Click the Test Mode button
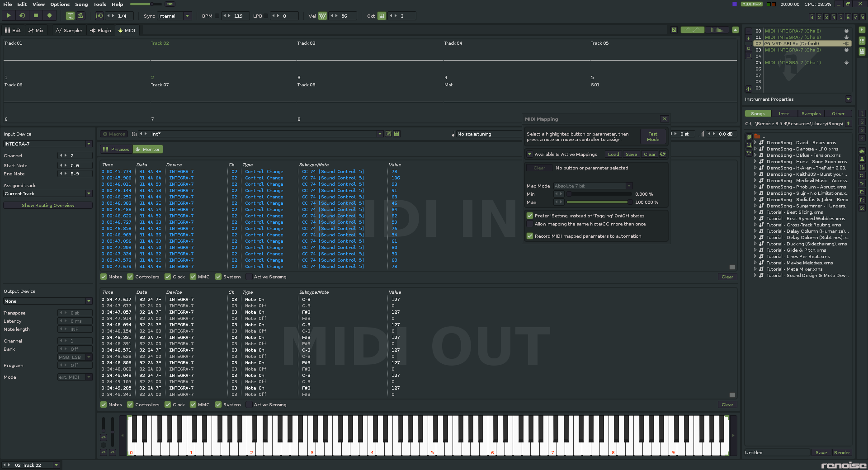Image resolution: width=868 pixels, height=470 pixels. pyautogui.click(x=653, y=136)
